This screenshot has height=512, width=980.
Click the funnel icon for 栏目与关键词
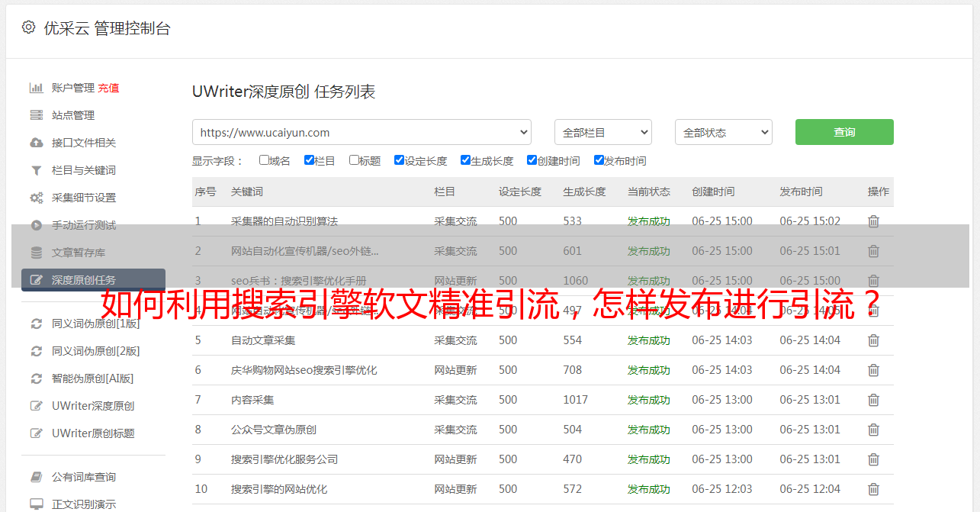click(x=36, y=170)
